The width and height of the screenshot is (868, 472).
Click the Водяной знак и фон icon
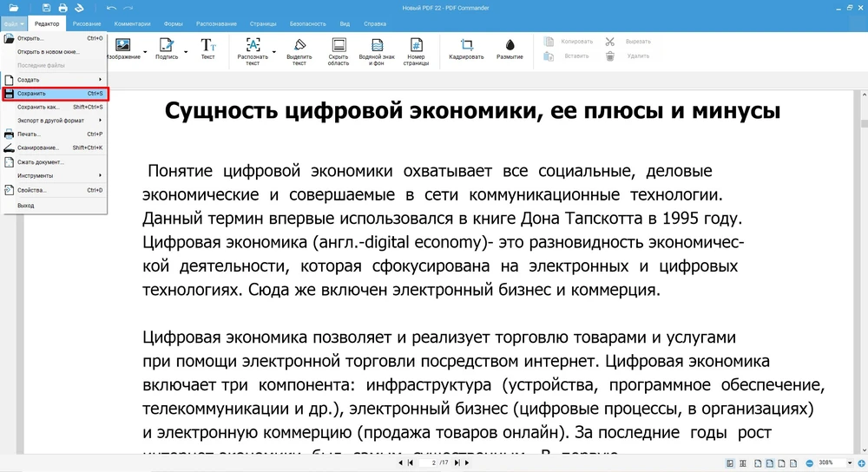[377, 45]
